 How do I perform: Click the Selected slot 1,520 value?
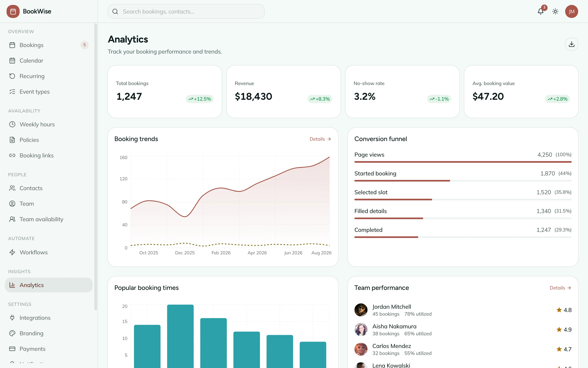pos(543,192)
